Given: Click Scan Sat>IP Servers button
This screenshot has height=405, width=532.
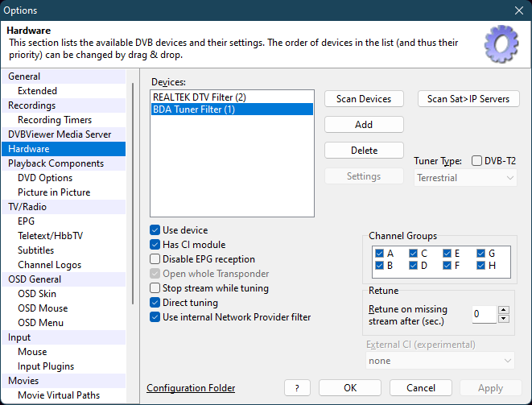Looking at the screenshot, I should tap(468, 99).
